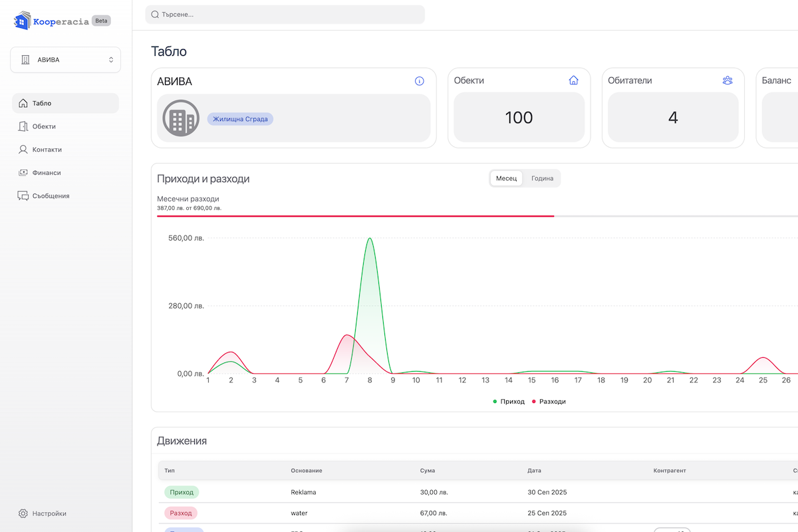Go to Финанси section

point(46,173)
